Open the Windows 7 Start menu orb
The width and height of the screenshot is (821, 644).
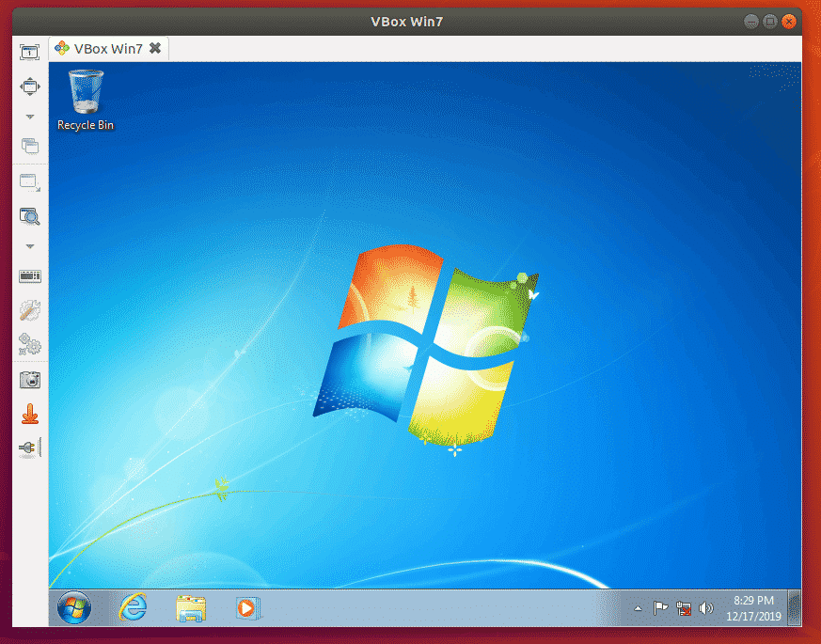[x=74, y=608]
